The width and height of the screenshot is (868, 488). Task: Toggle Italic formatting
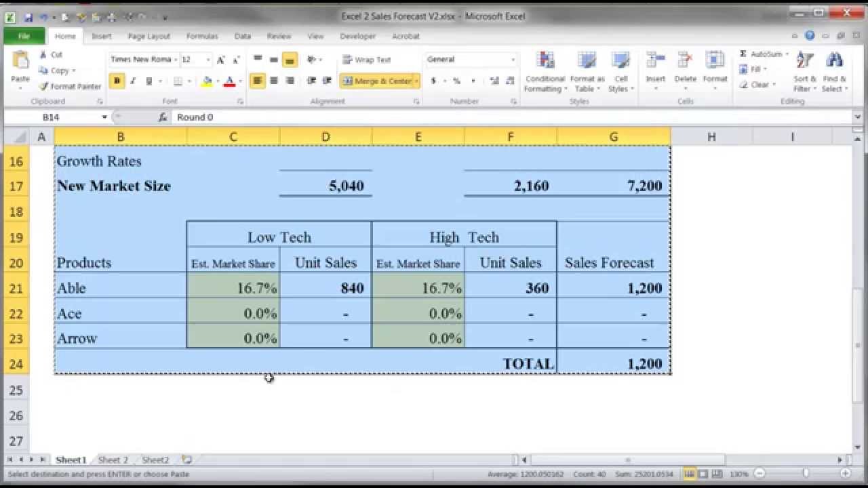[133, 81]
